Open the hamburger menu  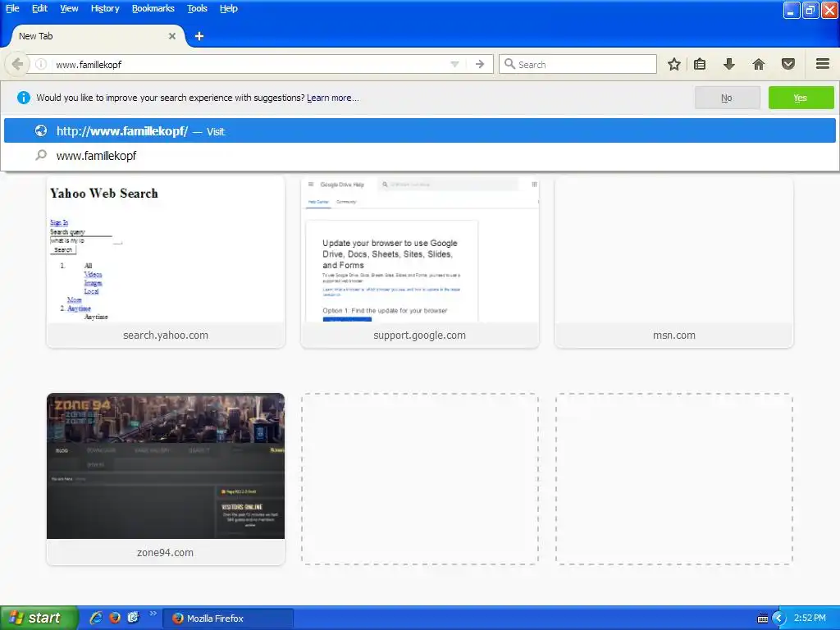(823, 64)
